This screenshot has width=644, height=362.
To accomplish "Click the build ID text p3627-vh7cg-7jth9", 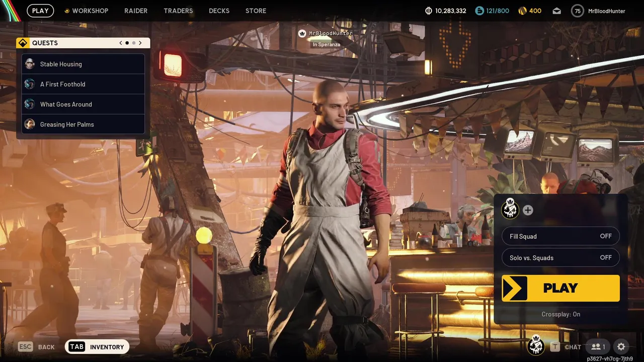I will [610, 359].
